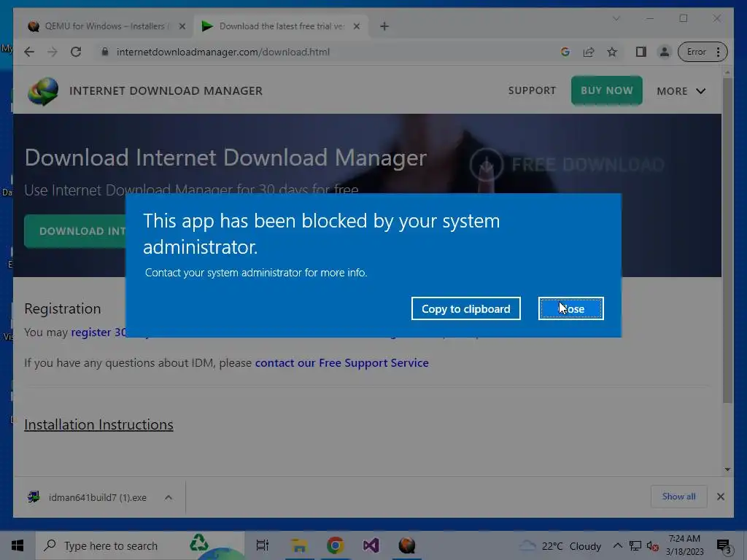This screenshot has width=747, height=560.
Task: Open the Installation Instructions heading link
Action: (98, 424)
